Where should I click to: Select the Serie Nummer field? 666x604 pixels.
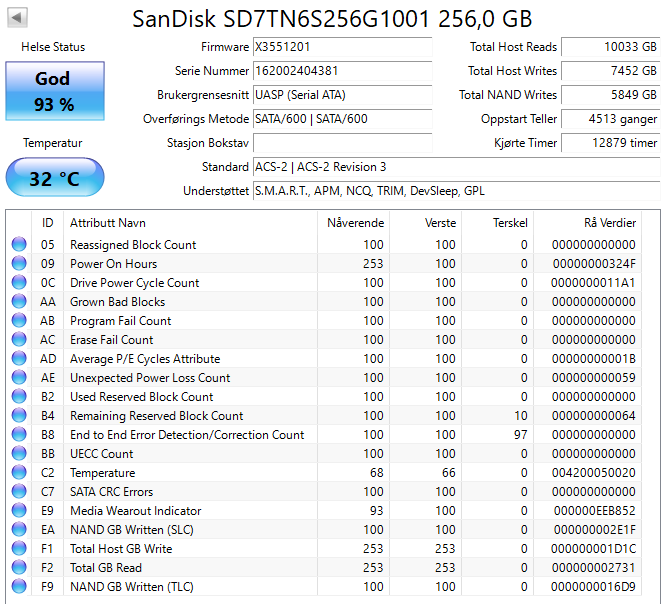click(342, 71)
